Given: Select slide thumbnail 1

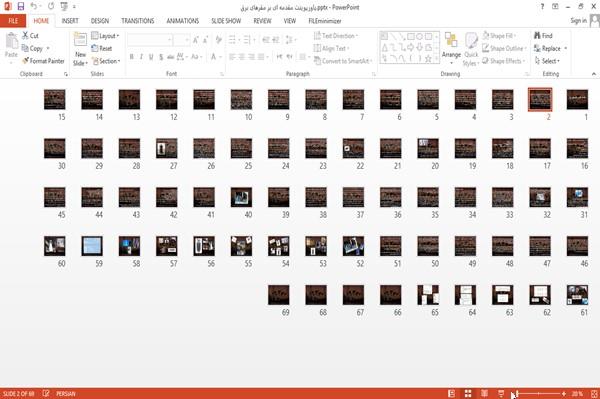Looking at the screenshot, I should [x=577, y=99].
